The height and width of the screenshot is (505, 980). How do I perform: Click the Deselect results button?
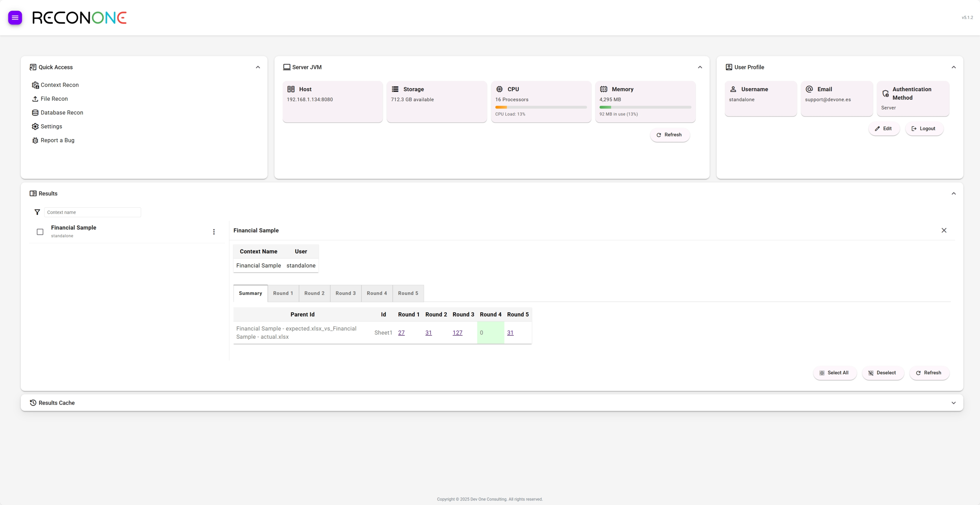pos(882,373)
